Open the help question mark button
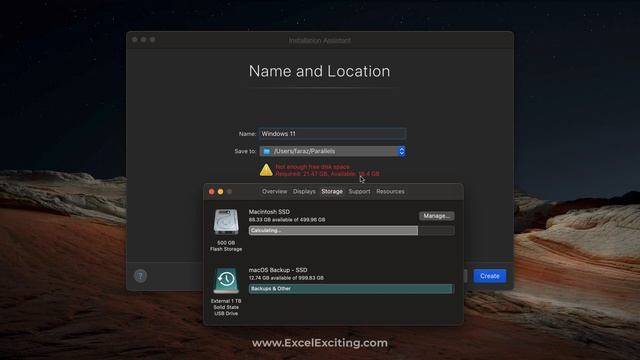640x360 pixels. coord(140,276)
